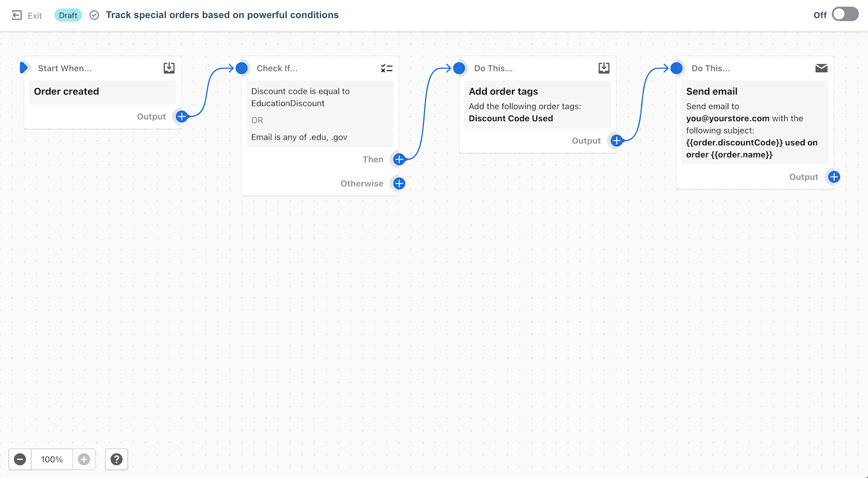Viewport: 868px width, 478px height.
Task: Add action to the Otherwise branch plus
Action: [399, 183]
